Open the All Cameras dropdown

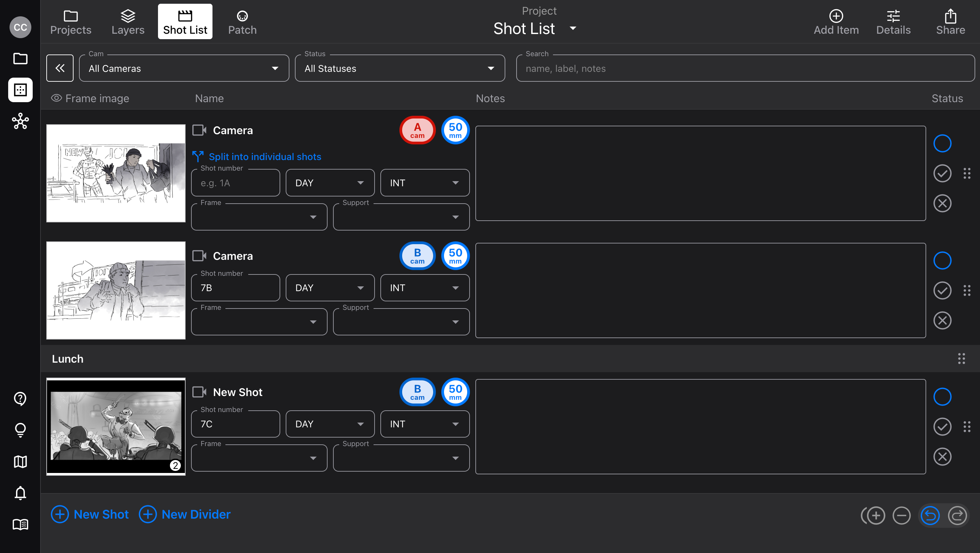(184, 68)
